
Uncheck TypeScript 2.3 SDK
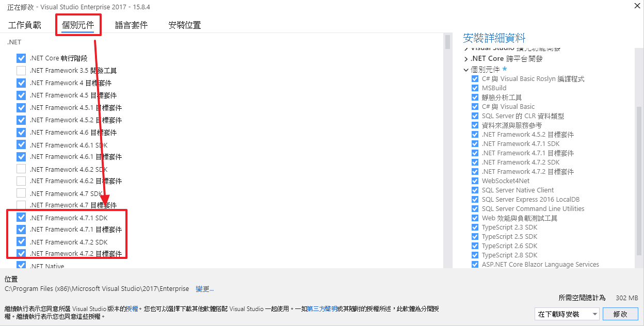475,227
